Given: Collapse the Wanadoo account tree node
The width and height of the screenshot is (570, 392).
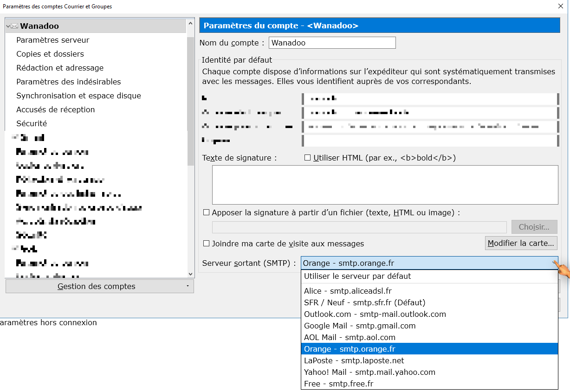Looking at the screenshot, I should tap(8, 26).
